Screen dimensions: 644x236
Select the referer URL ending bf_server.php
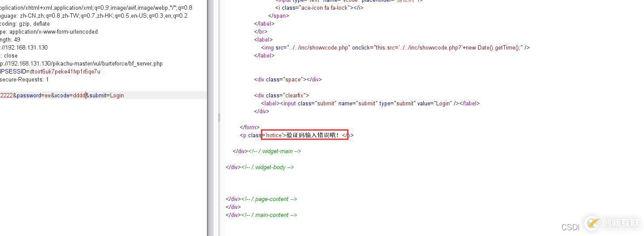pyautogui.click(x=81, y=64)
